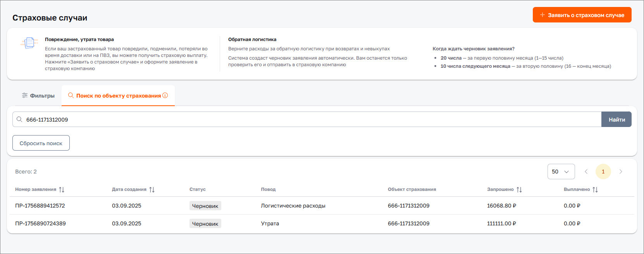Open application ПР-1756890724389
The height and width of the screenshot is (254, 644).
coord(40,223)
